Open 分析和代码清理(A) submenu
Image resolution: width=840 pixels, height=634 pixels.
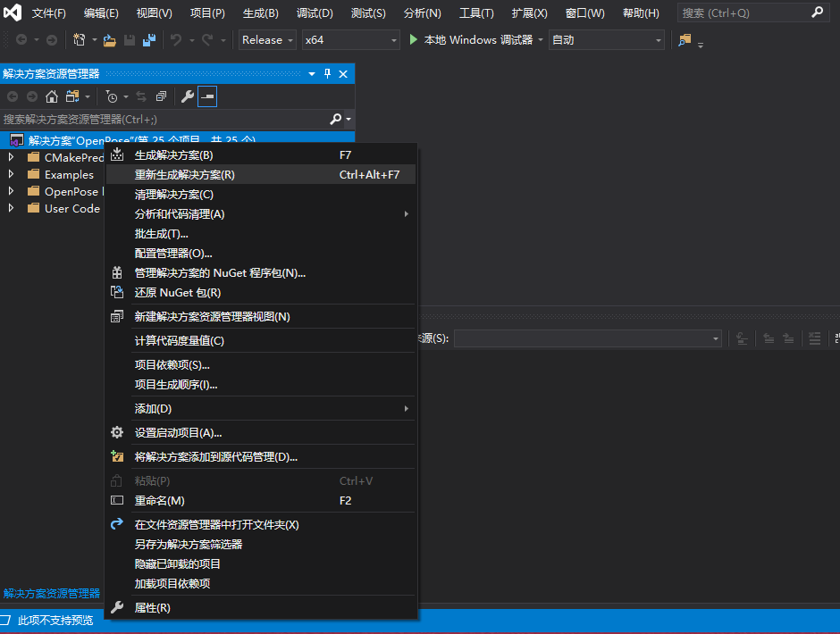click(x=261, y=214)
